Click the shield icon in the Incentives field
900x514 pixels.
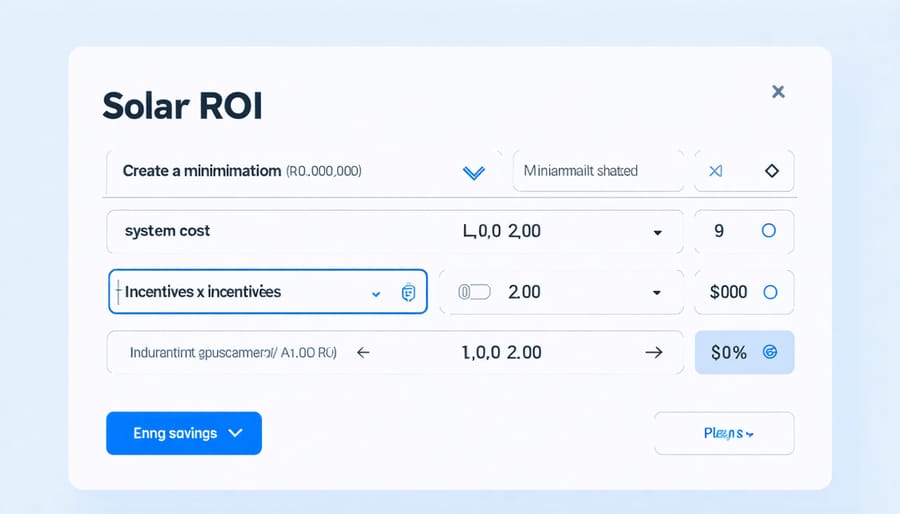click(407, 293)
